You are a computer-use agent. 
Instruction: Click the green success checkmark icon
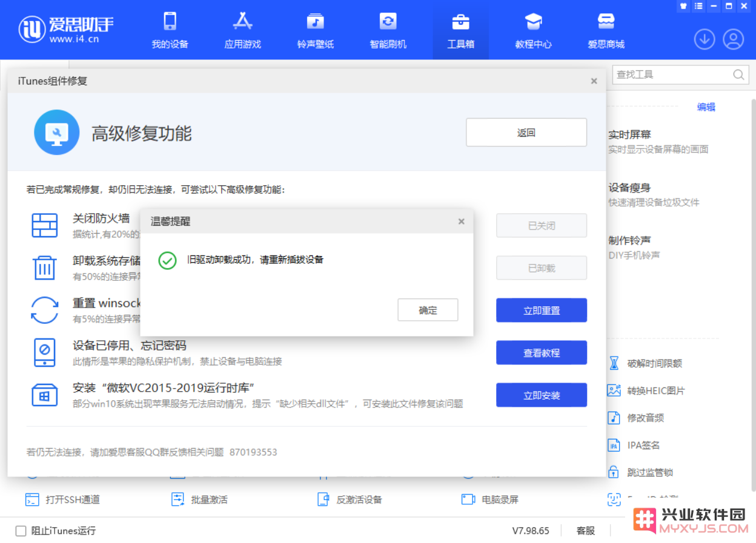click(x=167, y=260)
